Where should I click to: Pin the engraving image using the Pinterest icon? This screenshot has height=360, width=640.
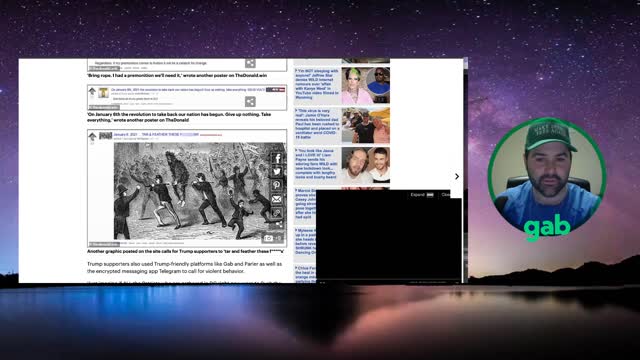tap(277, 185)
